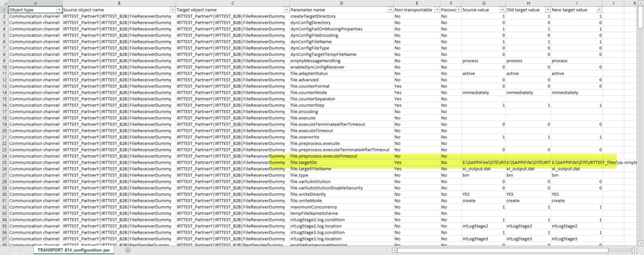Select Old target value 'active' in row 11
644x255 pixels.
pos(528,73)
